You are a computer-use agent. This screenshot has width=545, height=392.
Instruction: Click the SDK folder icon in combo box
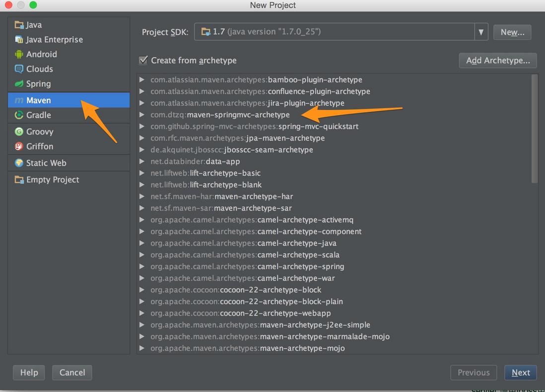pos(206,32)
